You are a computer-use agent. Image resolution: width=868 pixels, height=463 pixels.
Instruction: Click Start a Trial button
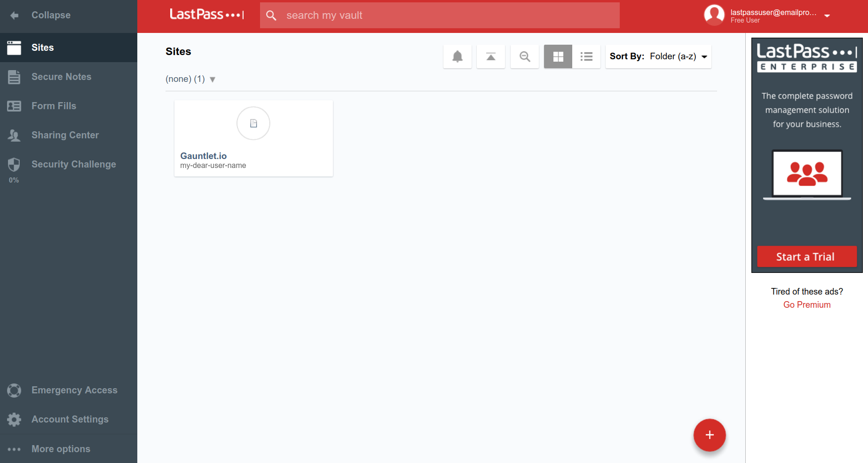point(807,257)
